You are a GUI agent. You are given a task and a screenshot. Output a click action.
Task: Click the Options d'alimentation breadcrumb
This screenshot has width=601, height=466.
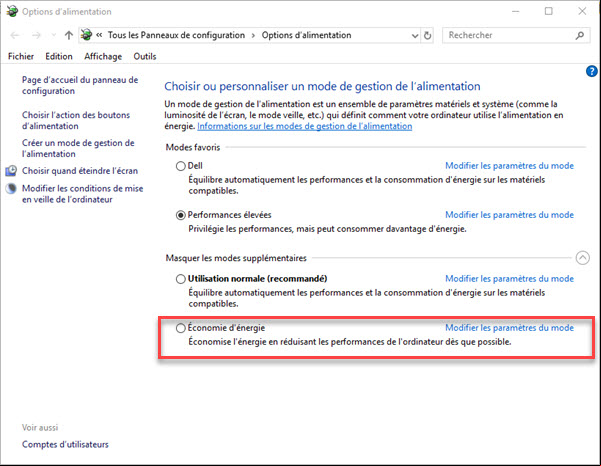pyautogui.click(x=307, y=35)
